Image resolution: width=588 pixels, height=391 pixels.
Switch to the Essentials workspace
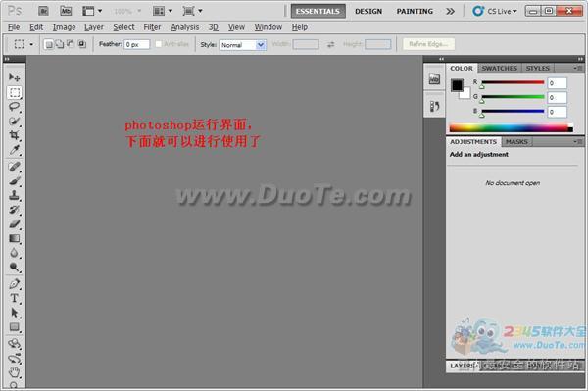click(x=318, y=11)
